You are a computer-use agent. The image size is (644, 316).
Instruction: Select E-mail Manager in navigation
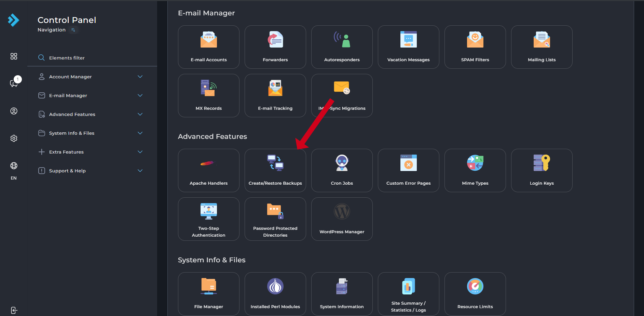tap(68, 95)
